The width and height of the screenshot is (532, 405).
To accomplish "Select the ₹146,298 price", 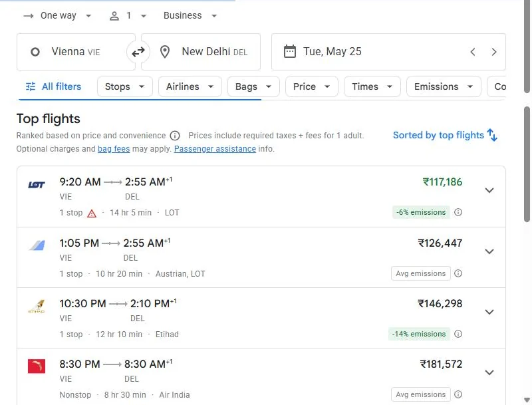I will 440,303.
